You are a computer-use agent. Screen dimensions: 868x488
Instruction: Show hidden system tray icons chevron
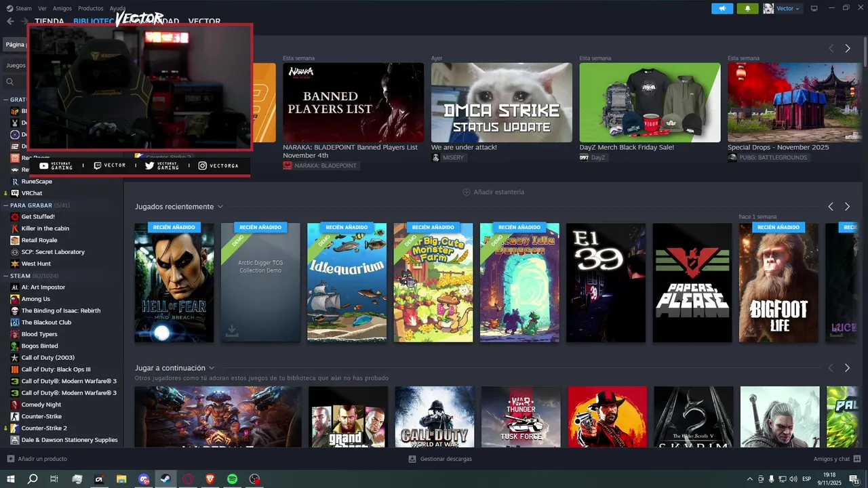pyautogui.click(x=750, y=479)
